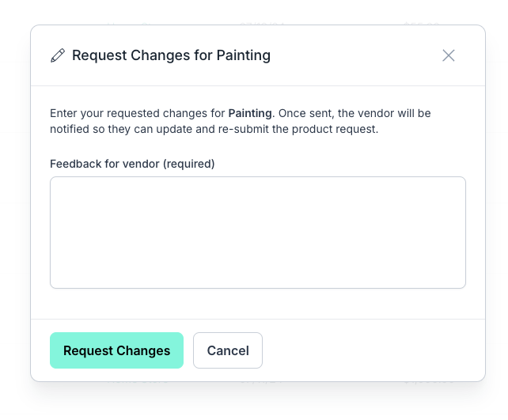Click the "Request Changes for Painting" dialog title

click(x=171, y=55)
